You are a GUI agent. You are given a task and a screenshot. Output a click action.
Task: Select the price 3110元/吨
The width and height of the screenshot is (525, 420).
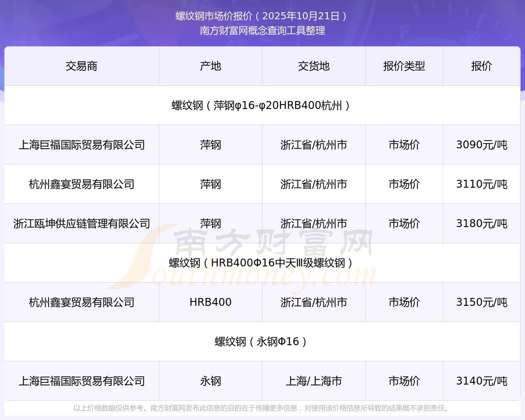pyautogui.click(x=482, y=184)
